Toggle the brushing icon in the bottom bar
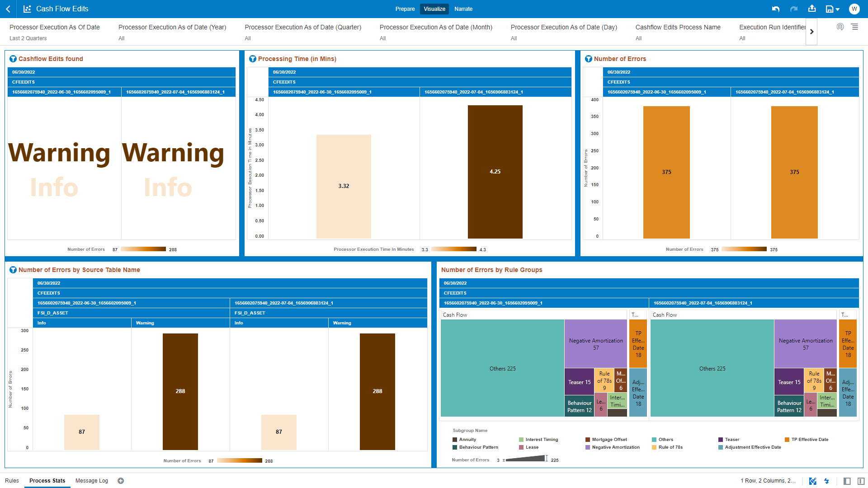 (812, 481)
